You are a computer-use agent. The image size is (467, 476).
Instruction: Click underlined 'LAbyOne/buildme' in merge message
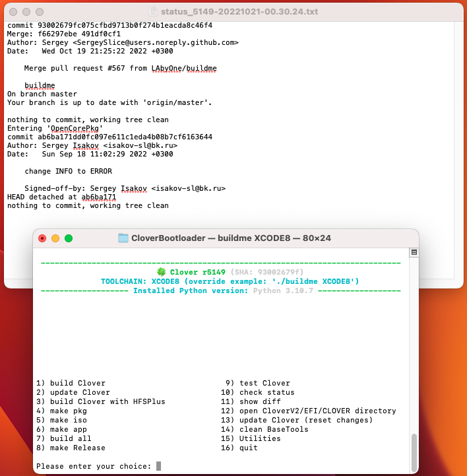[x=184, y=68]
